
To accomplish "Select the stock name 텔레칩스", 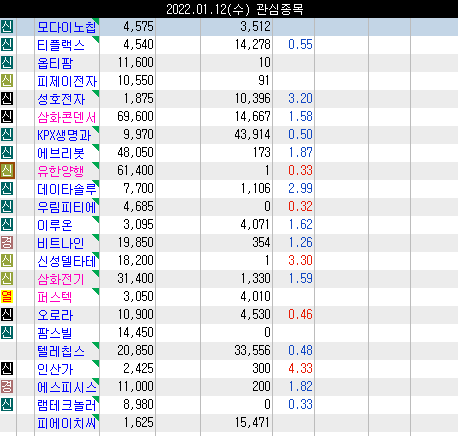I will (61, 351).
